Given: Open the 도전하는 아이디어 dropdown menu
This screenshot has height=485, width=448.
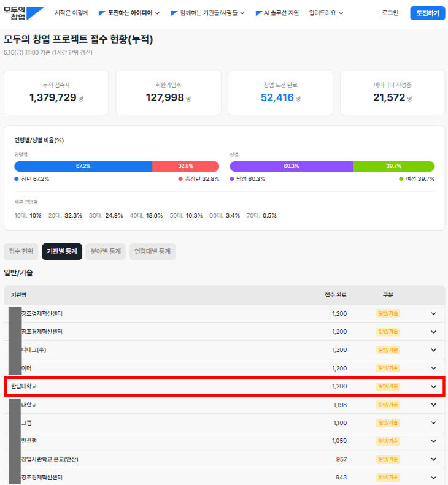Looking at the screenshot, I should (x=129, y=13).
